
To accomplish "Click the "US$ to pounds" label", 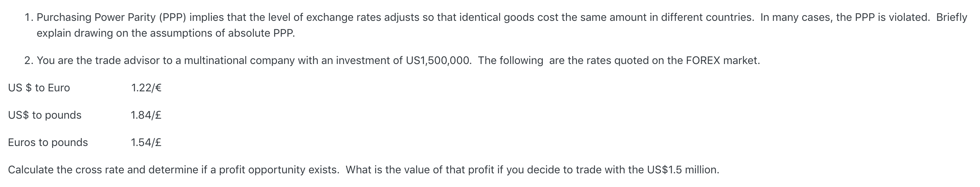I will (x=45, y=115).
